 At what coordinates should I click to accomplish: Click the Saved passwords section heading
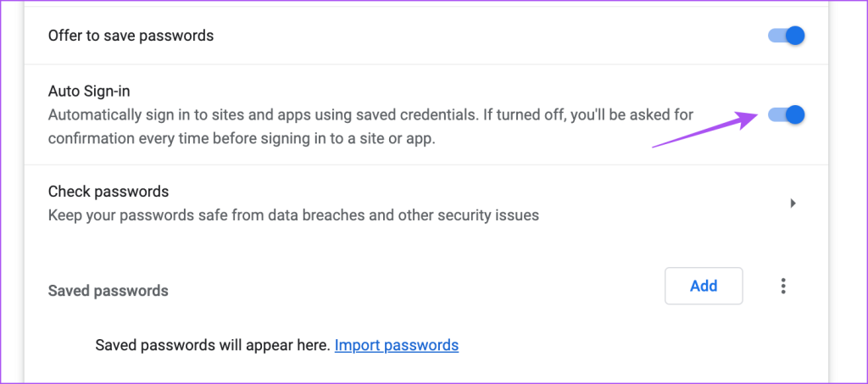pyautogui.click(x=108, y=291)
